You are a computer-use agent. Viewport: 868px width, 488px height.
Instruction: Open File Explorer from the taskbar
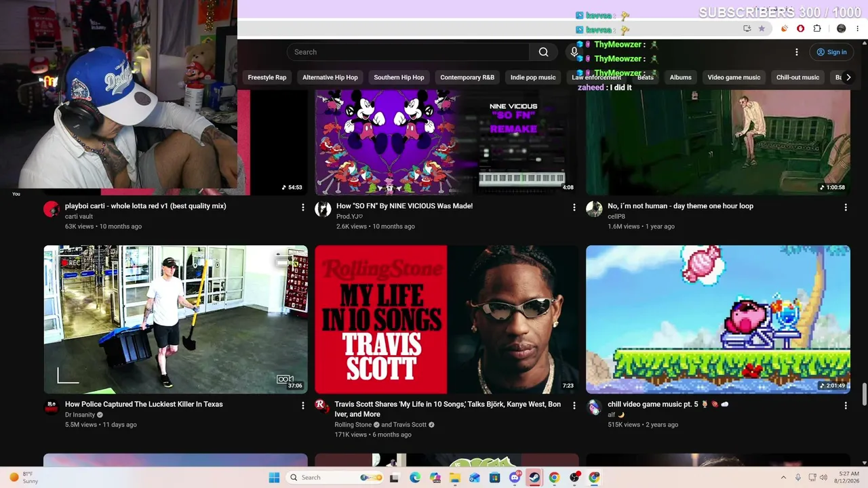pyautogui.click(x=454, y=477)
